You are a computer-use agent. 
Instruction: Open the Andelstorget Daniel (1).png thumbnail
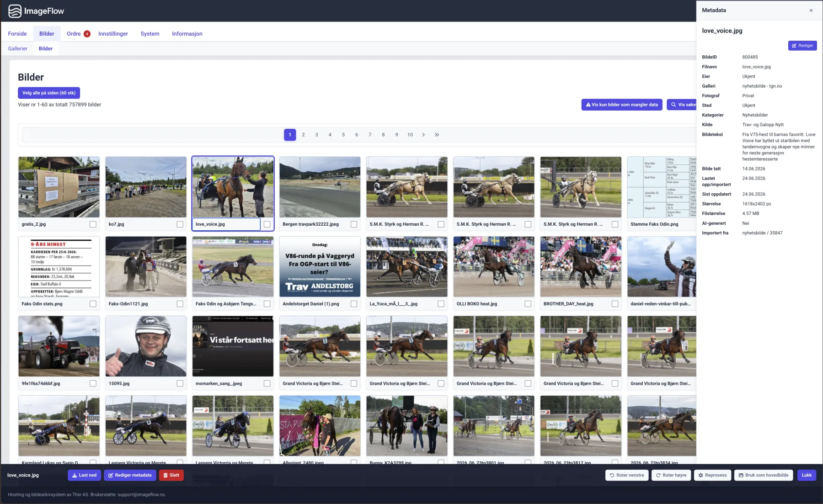[x=320, y=267]
